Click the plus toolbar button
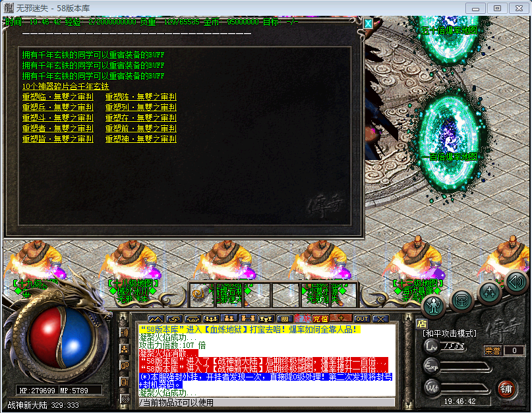This screenshot has height=413, width=532. tap(341, 318)
